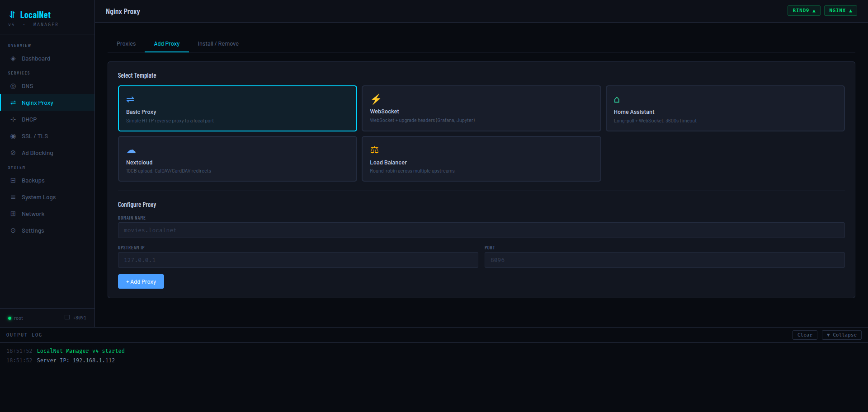The width and height of the screenshot is (868, 412).
Task: Select the Add Proxy tab
Action: pyautogui.click(x=167, y=44)
